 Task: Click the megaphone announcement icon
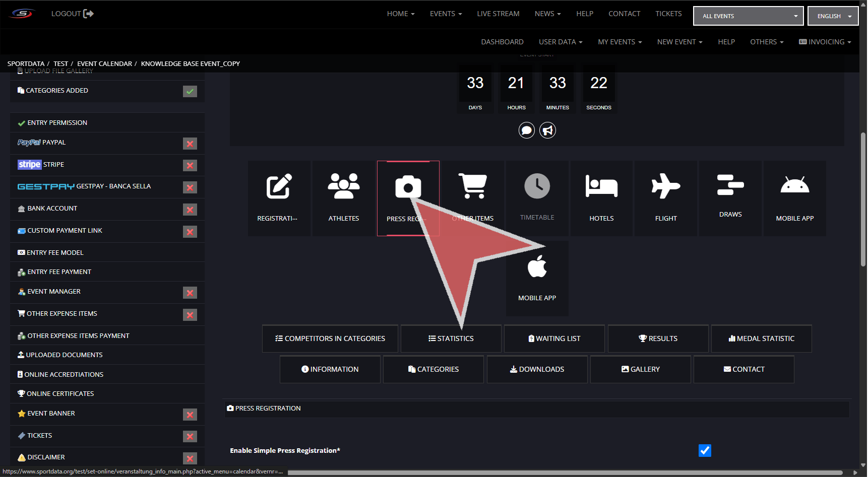point(547,130)
